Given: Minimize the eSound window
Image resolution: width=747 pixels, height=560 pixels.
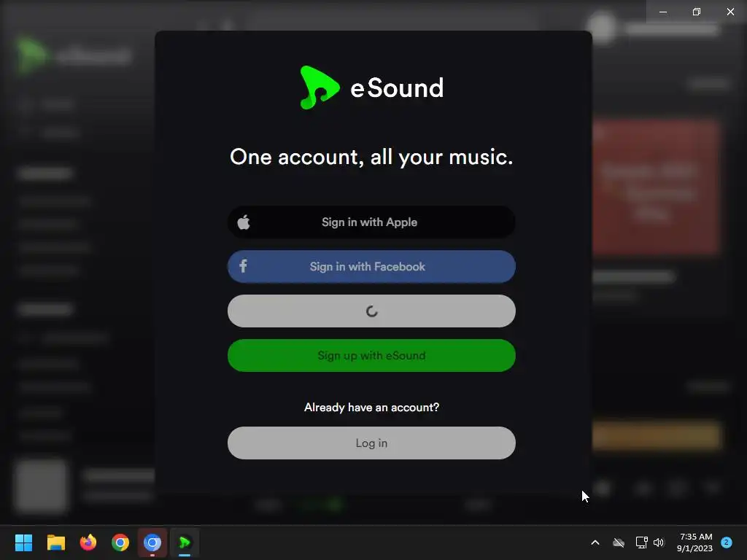Looking at the screenshot, I should (x=662, y=12).
